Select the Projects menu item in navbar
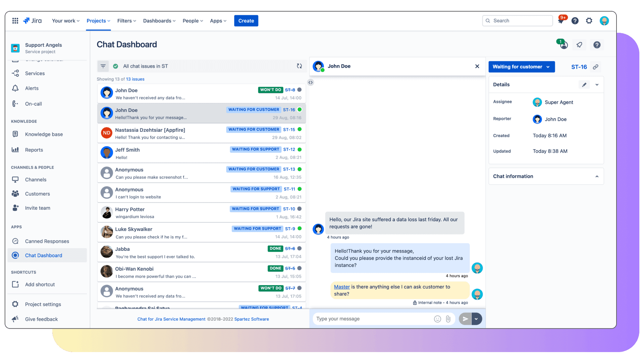The height and width of the screenshot is (363, 644). (98, 20)
